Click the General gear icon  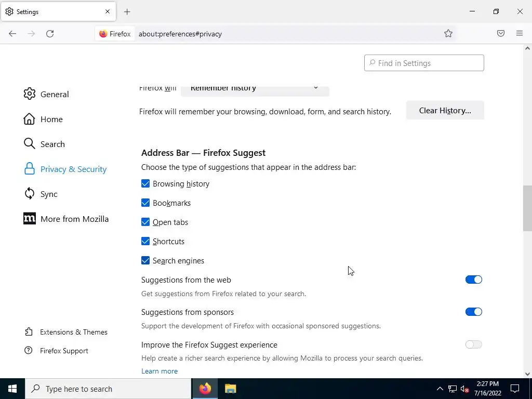[x=30, y=94]
